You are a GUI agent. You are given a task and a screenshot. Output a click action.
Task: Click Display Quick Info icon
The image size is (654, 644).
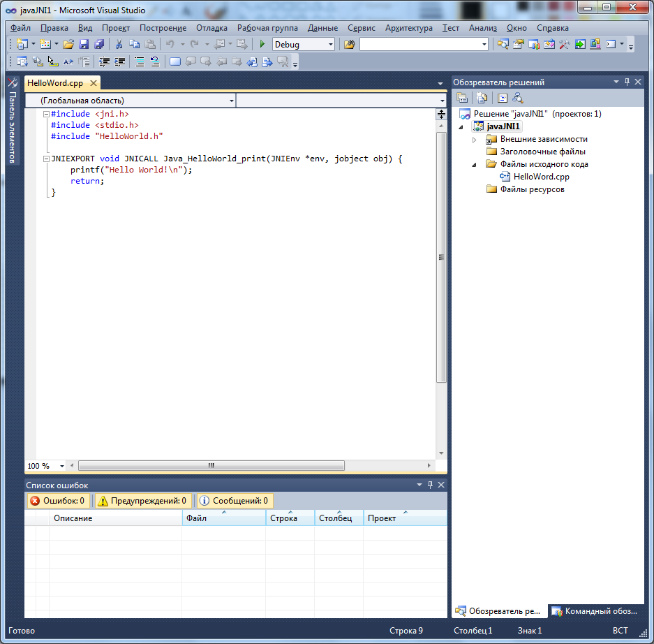tap(53, 61)
